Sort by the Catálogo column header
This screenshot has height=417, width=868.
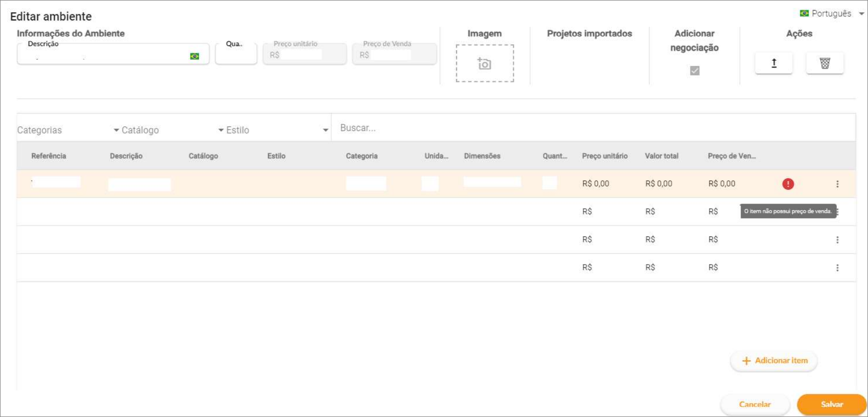(x=203, y=156)
